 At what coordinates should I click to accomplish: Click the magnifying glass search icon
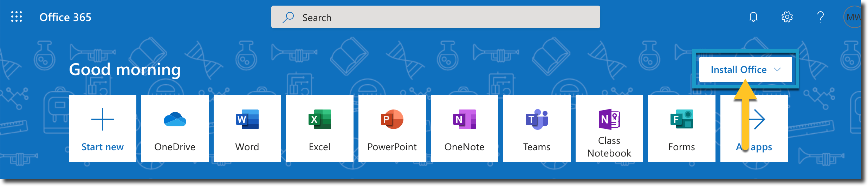tap(288, 17)
